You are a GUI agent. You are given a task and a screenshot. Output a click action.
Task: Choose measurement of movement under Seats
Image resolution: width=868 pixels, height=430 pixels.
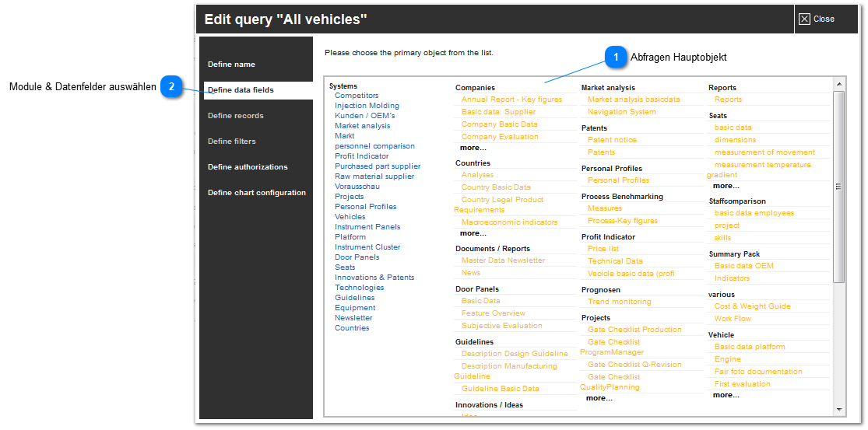[764, 152]
